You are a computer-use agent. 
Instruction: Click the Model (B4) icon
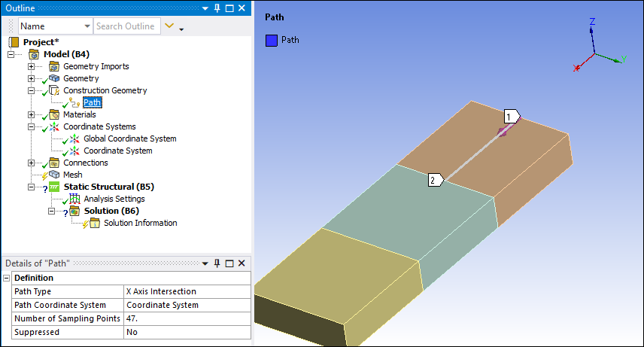(34, 54)
